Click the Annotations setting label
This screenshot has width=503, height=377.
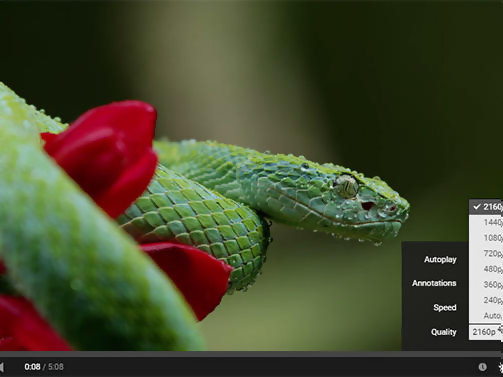click(x=434, y=283)
